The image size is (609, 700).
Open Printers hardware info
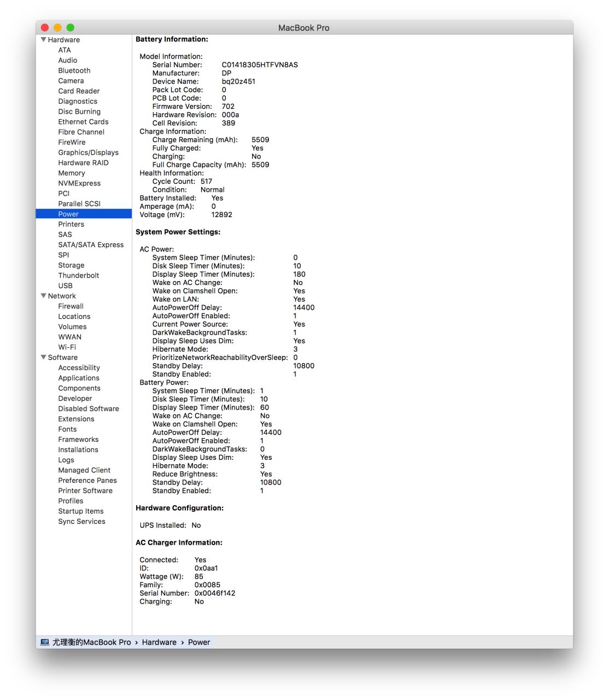[71, 224]
